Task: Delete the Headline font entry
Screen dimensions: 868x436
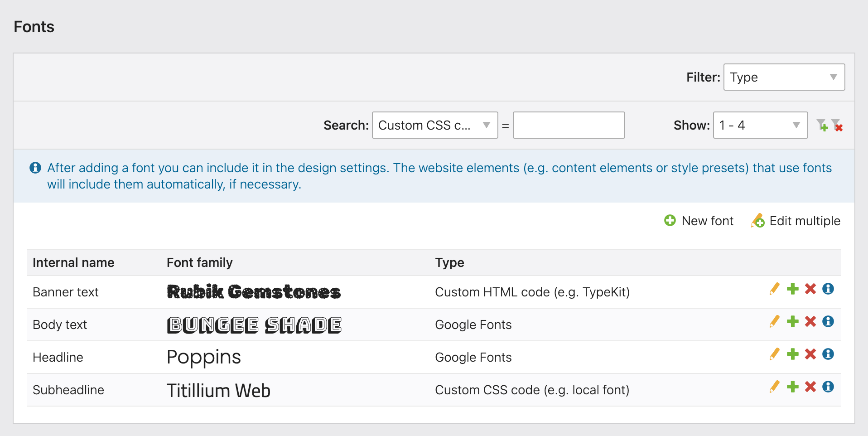Action: click(x=810, y=354)
